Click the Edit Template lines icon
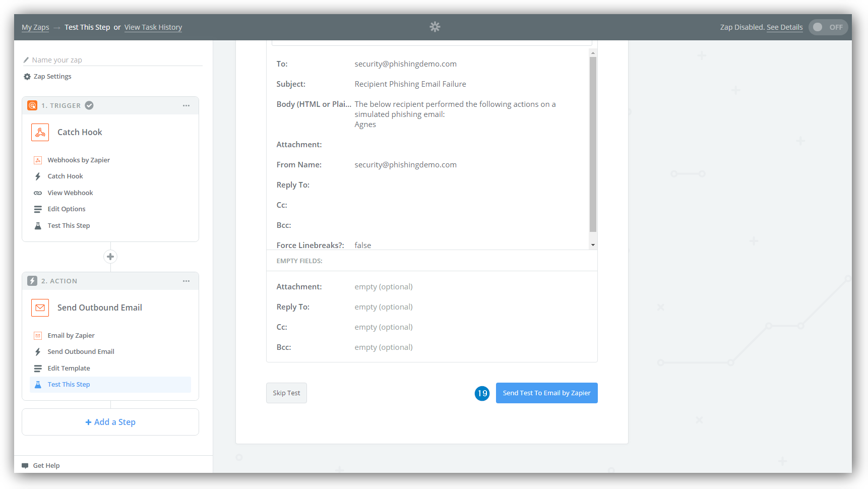Screen dimensions: 868x489 [x=38, y=369]
